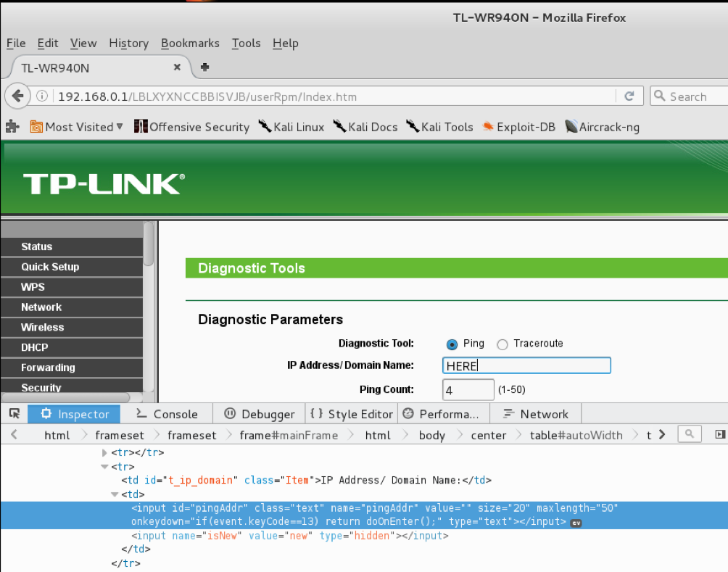This screenshot has width=728, height=572.
Task: Expand the collapsed empty tr node
Action: [104, 452]
